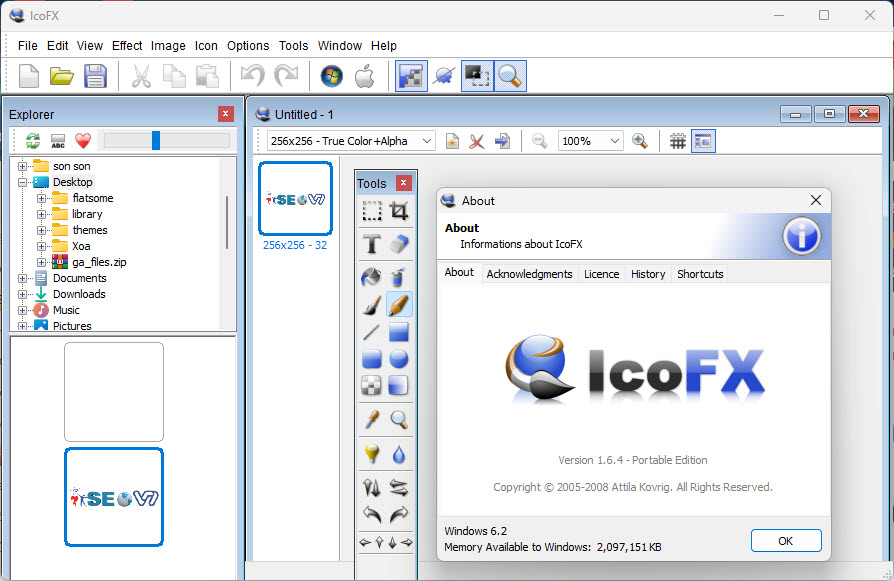This screenshot has width=894, height=581.
Task: Select the light bulb Lighten tool
Action: pyautogui.click(x=372, y=454)
